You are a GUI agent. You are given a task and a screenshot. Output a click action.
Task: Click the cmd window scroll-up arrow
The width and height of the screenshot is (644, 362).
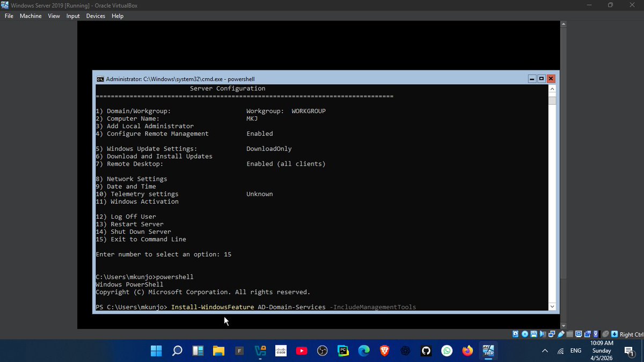point(552,89)
